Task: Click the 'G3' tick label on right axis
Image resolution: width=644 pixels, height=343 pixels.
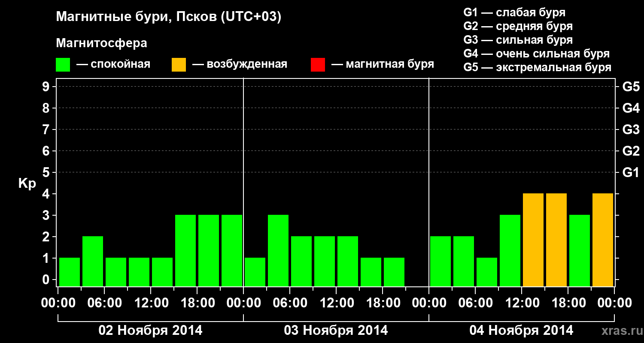Action: (631, 129)
